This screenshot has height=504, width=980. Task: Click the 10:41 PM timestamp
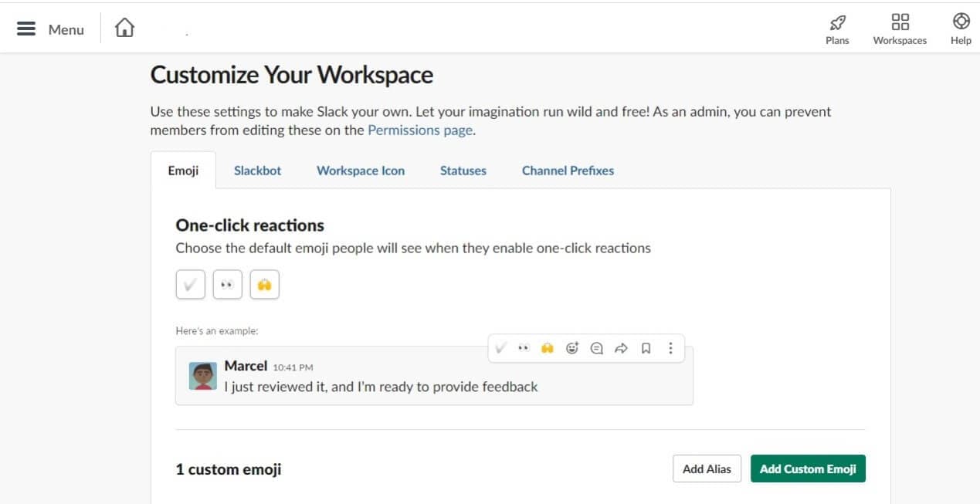(x=293, y=367)
